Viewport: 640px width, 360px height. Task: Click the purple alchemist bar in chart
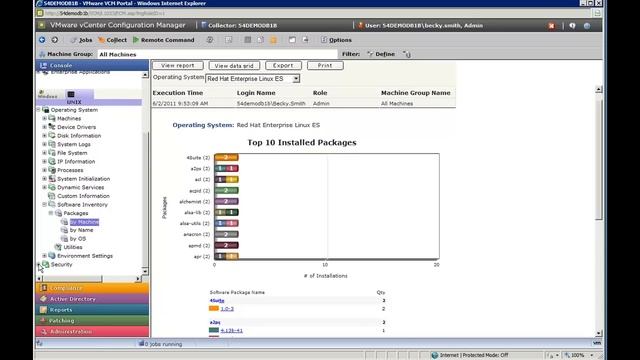pyautogui.click(x=226, y=202)
